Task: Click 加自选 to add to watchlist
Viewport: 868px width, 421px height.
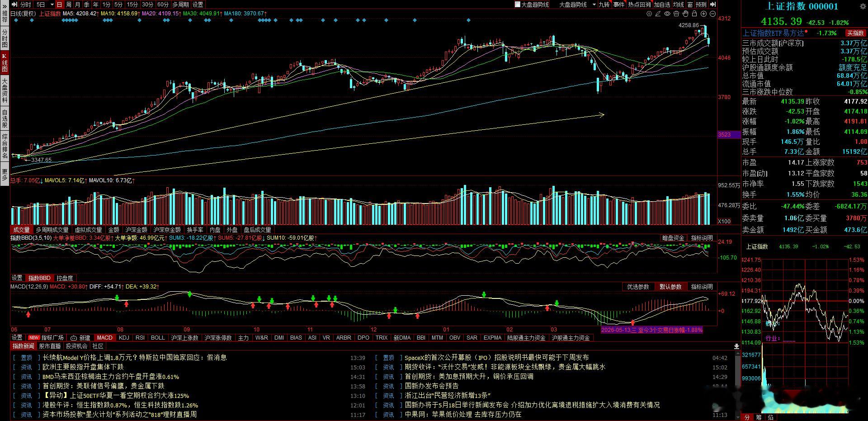Action: coord(662,5)
